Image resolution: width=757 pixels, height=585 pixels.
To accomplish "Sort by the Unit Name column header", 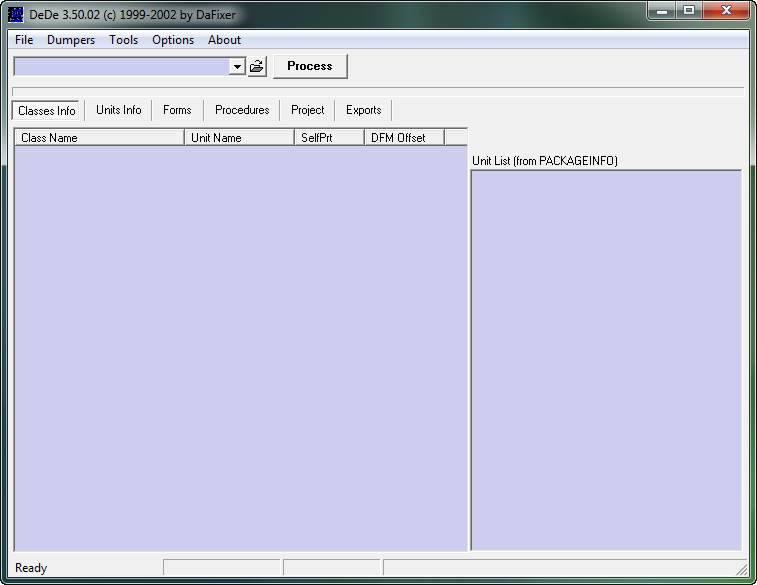I will (x=239, y=138).
